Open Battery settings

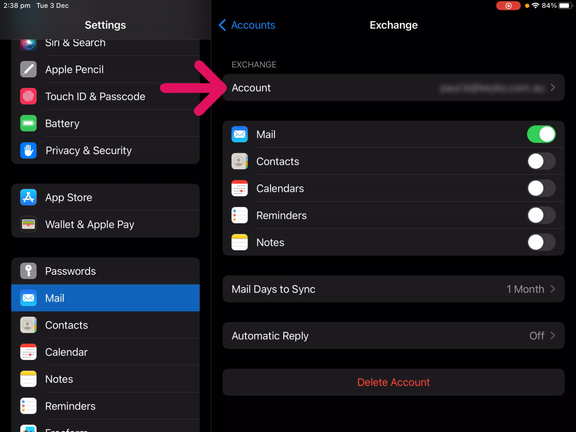pyautogui.click(x=105, y=123)
